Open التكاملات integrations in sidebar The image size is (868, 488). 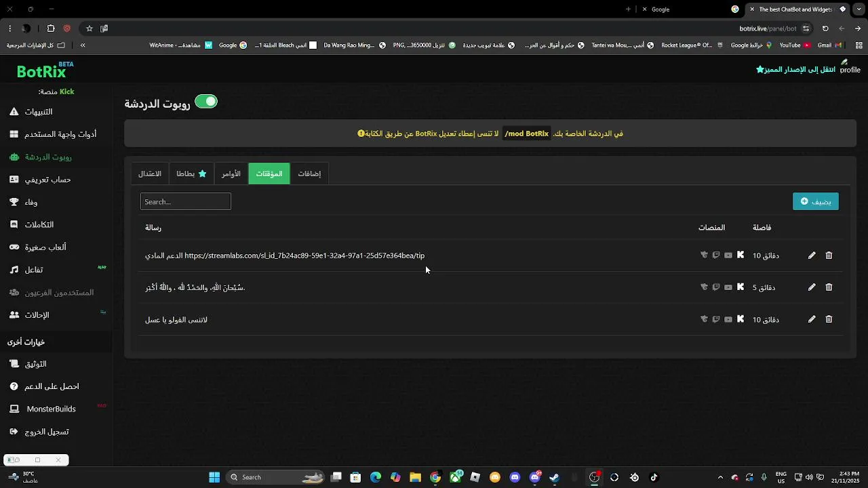coord(32,224)
